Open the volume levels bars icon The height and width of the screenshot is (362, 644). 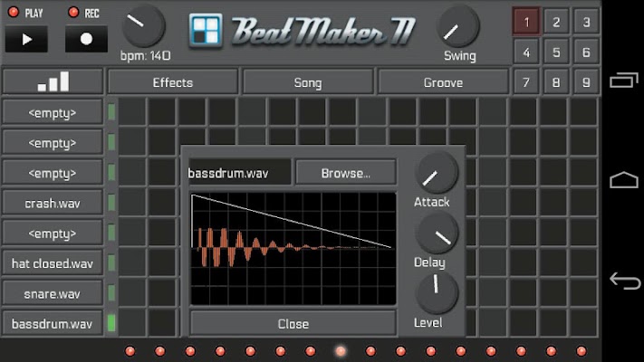[53, 81]
